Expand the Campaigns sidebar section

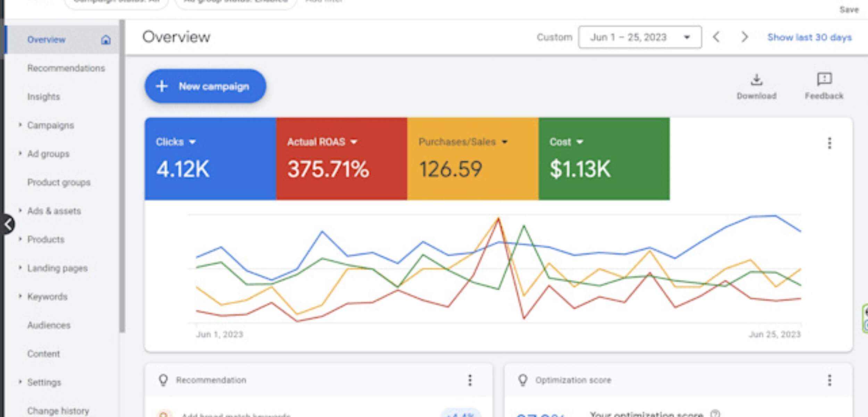(x=20, y=125)
